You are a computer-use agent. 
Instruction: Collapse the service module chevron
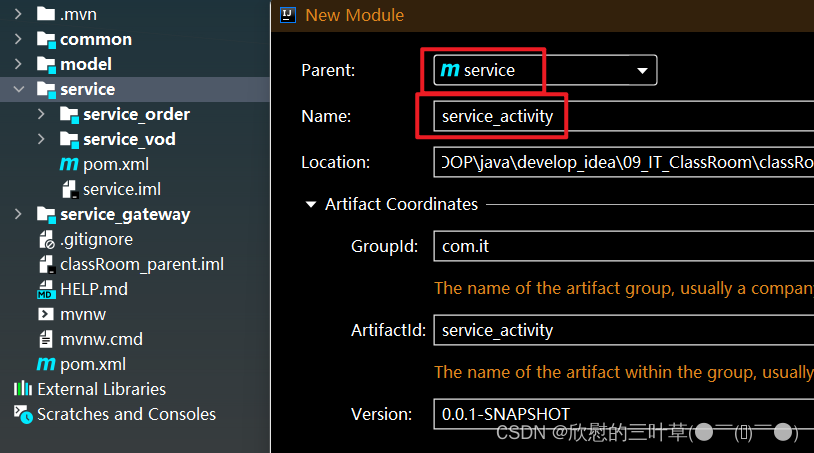[x=19, y=89]
